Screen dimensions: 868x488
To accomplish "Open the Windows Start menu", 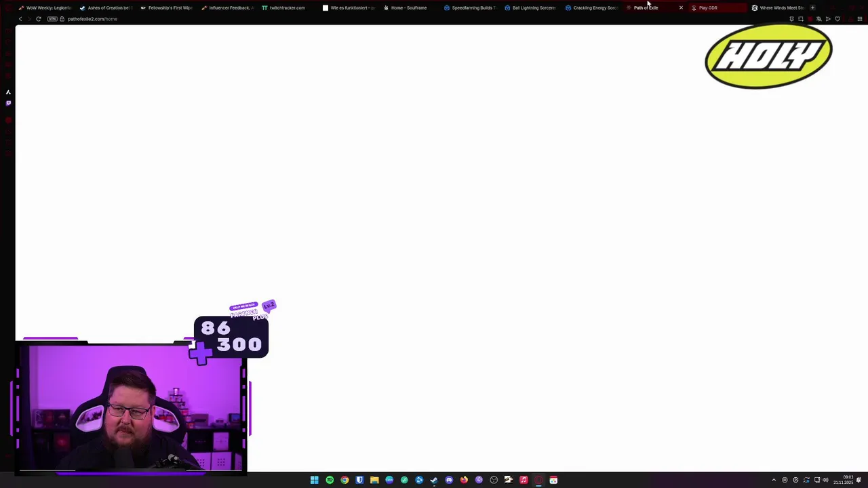I will [315, 480].
